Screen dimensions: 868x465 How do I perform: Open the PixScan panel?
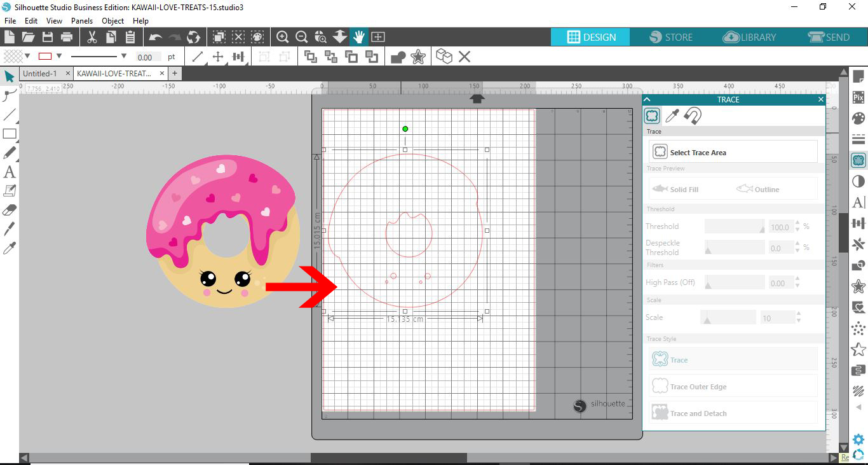pos(858,97)
